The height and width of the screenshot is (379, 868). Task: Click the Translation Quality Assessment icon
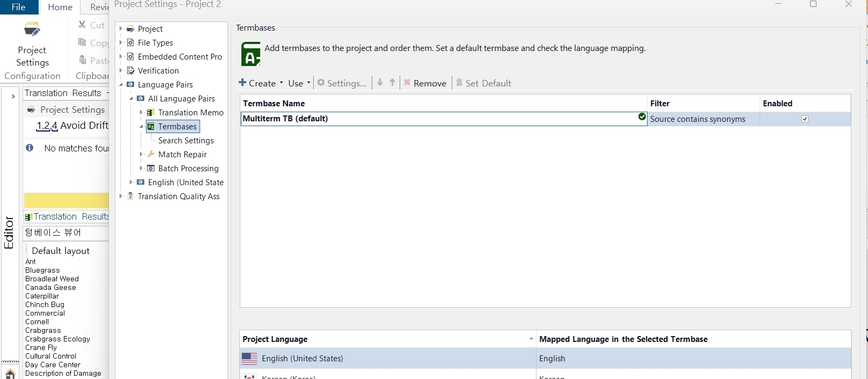tap(130, 196)
